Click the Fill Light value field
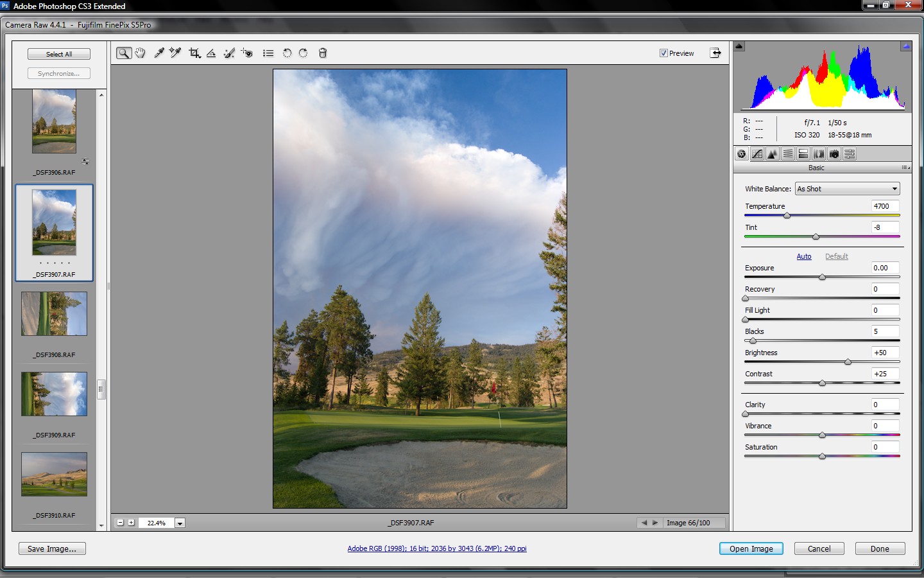 pyautogui.click(x=886, y=310)
